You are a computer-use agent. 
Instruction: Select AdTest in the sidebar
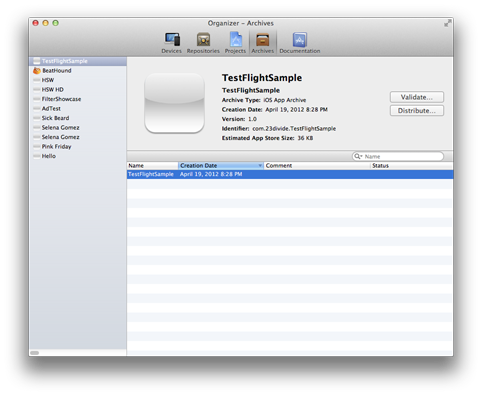(78, 109)
